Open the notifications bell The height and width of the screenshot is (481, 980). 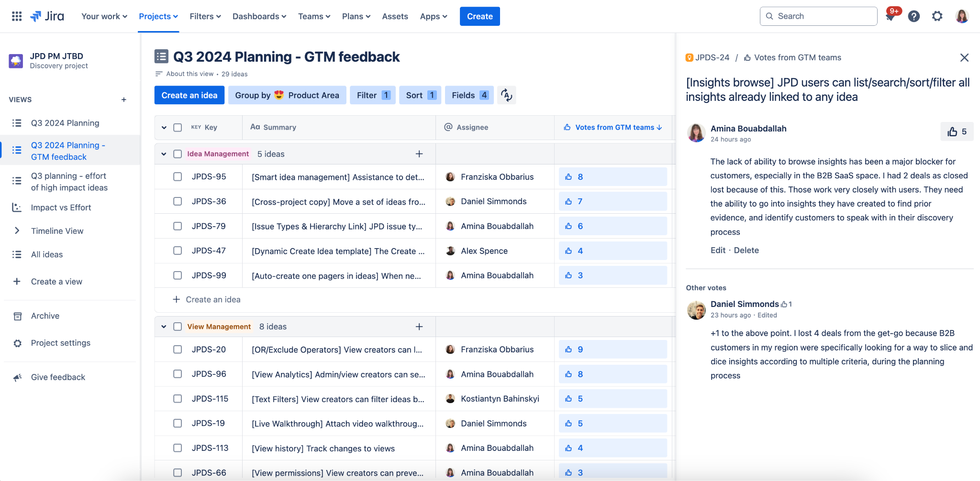(890, 17)
